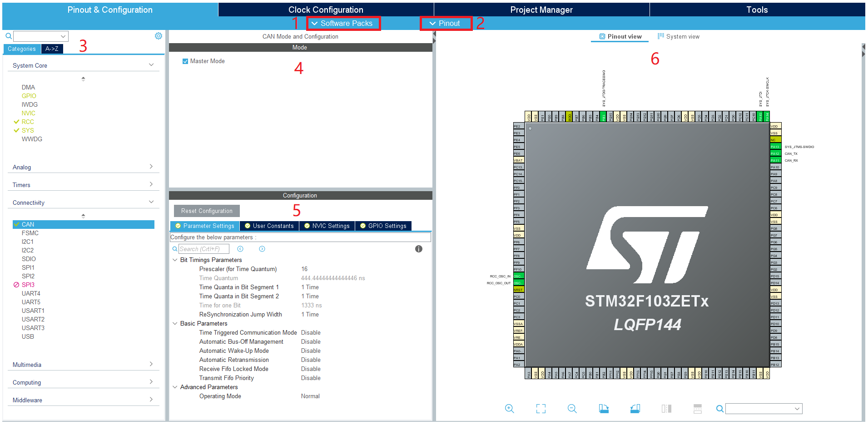Expand the Computing category
The height and width of the screenshot is (425, 868).
[151, 382]
